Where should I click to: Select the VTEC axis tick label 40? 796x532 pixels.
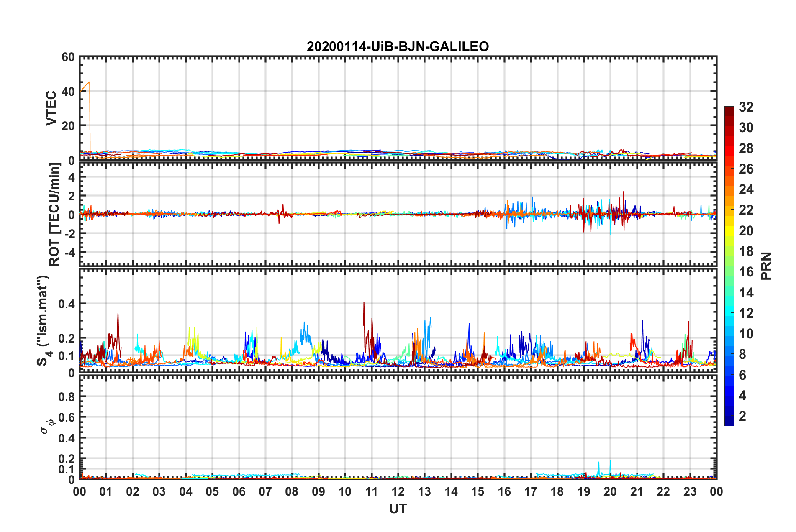point(68,92)
